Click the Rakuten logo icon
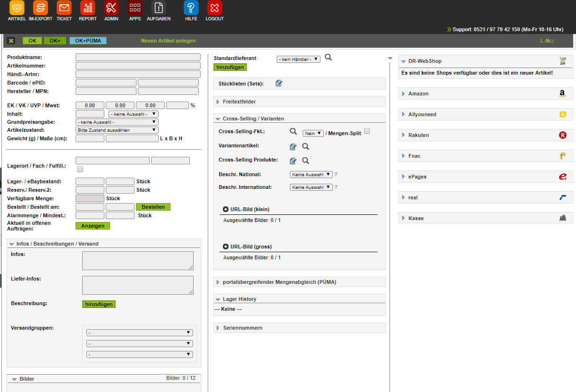This screenshot has width=576, height=392. coord(562,135)
